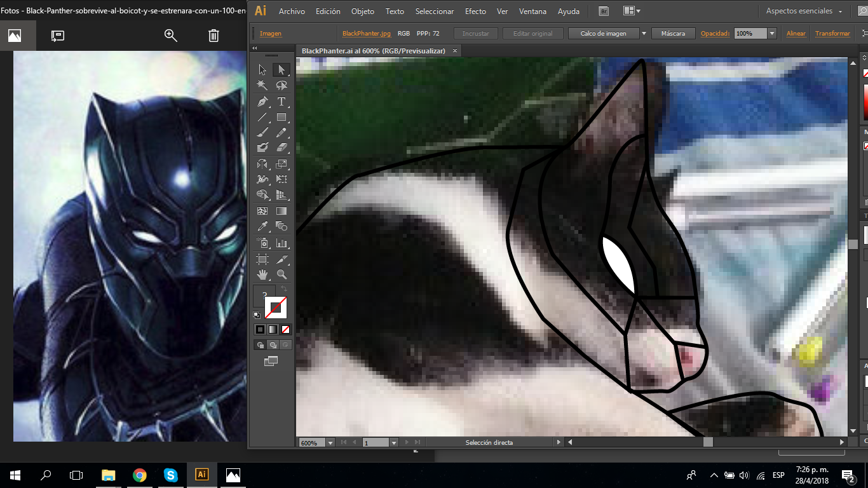Screen dimensions: 868x488
Task: Set the paint mode to None
Action: click(286, 329)
